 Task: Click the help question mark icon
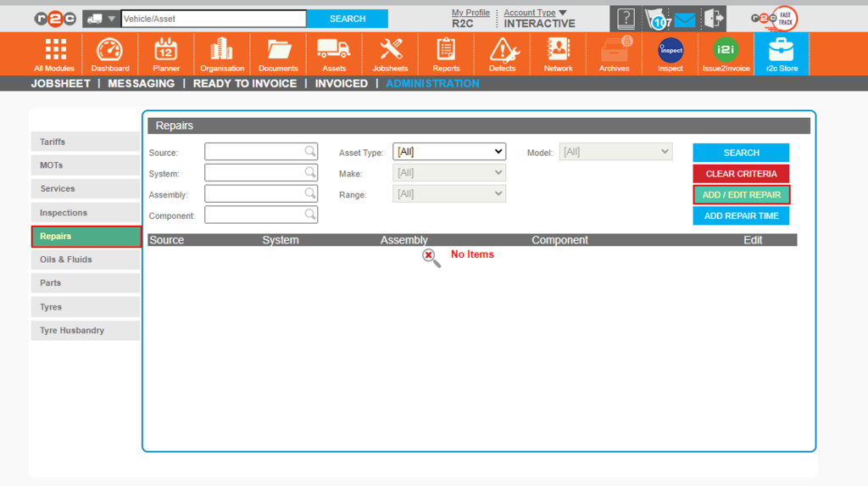pos(626,19)
